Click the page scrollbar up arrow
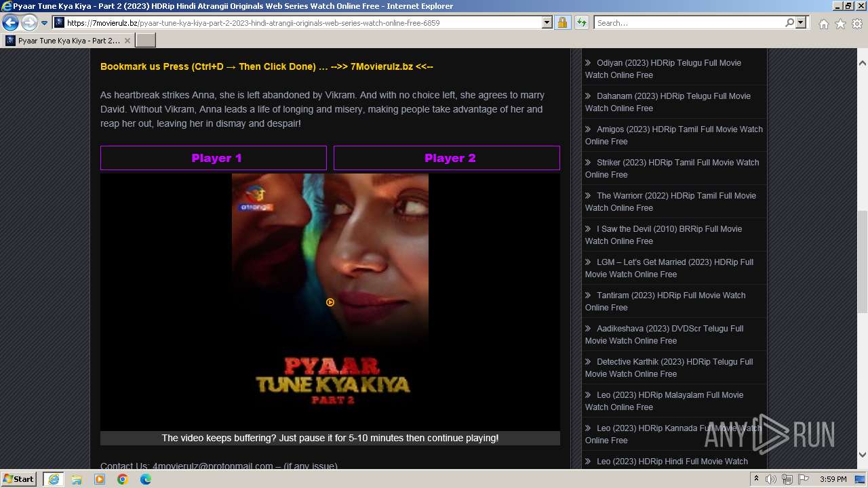Screen dimensions: 868x488 tap(863, 62)
